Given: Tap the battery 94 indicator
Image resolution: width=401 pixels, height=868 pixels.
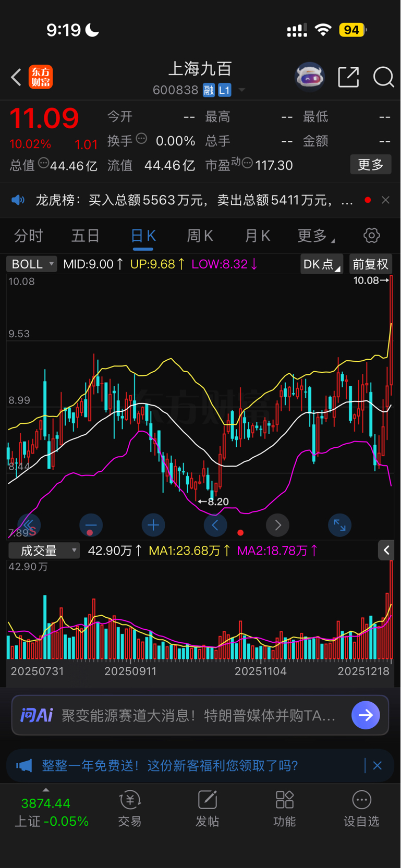Looking at the screenshot, I should pyautogui.click(x=352, y=30).
